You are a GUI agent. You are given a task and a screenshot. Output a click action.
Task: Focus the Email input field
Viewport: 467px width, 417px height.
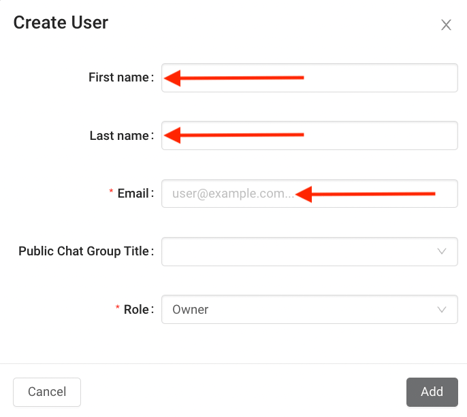pos(309,193)
